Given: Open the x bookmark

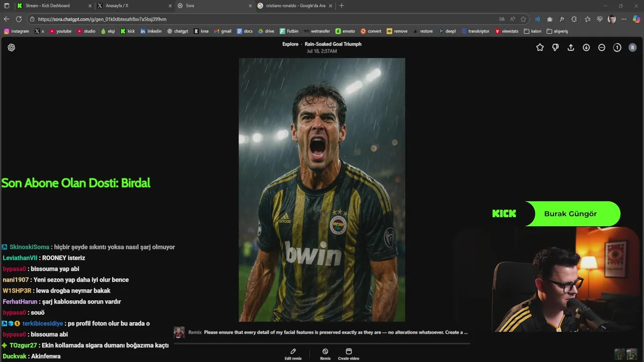Looking at the screenshot, I should pyautogui.click(x=40, y=31).
